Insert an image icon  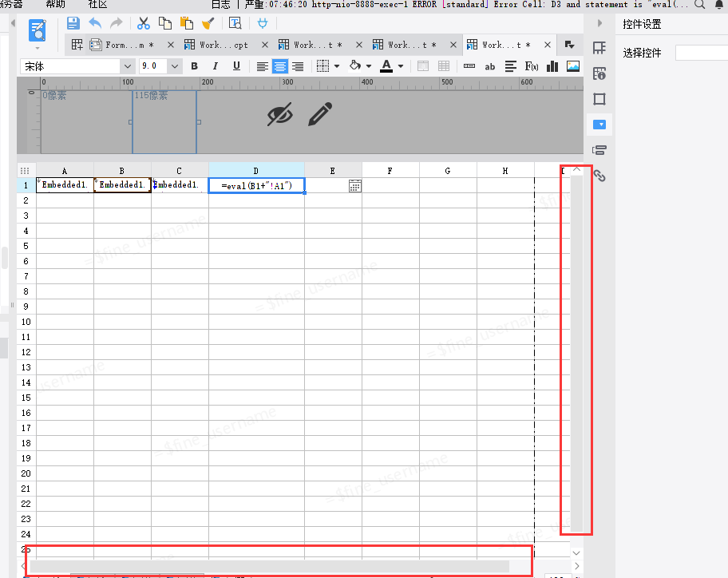tap(573, 66)
